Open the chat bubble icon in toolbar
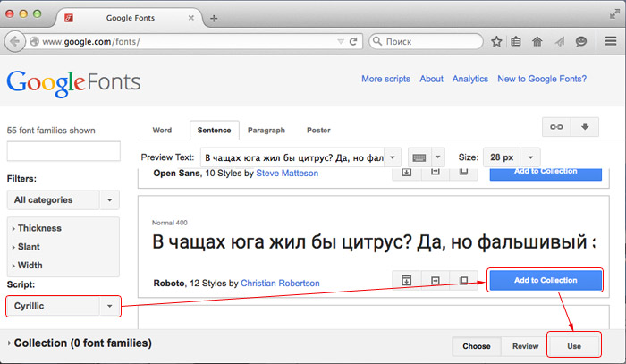Image resolution: width=626 pixels, height=364 pixels. (x=581, y=41)
